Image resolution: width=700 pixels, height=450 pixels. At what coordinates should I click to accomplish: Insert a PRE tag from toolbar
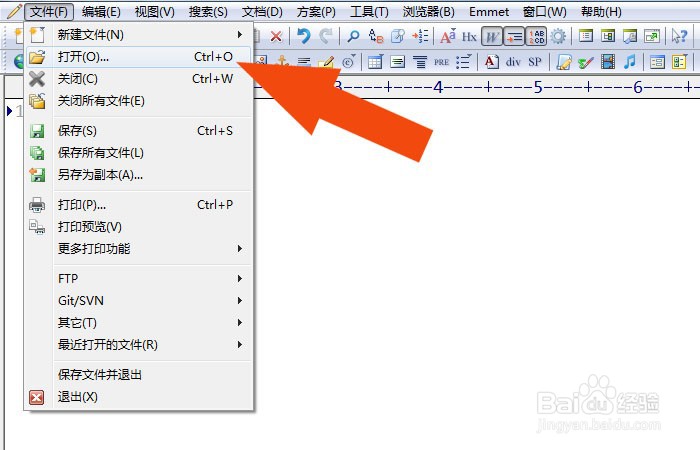click(442, 62)
